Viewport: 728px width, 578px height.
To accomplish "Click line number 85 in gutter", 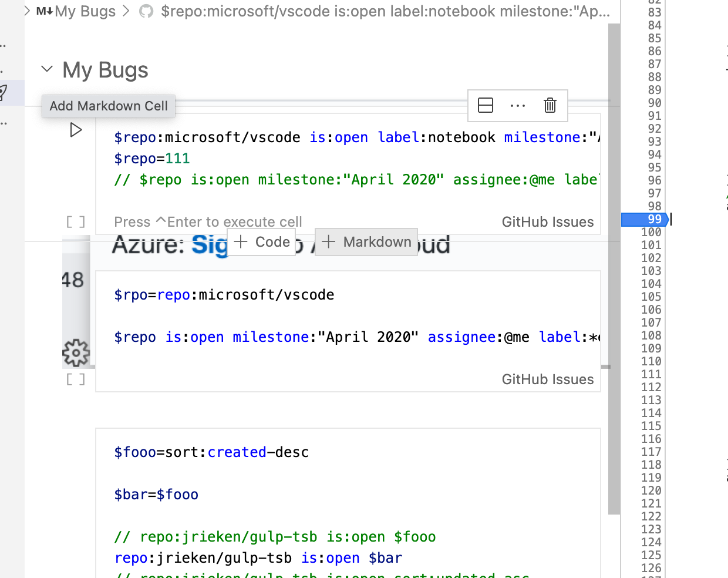I will click(655, 38).
